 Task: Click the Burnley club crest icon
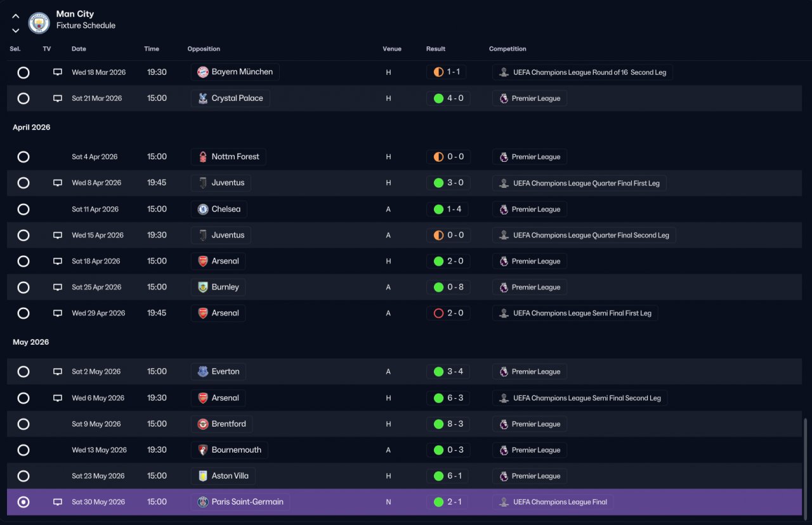point(203,287)
